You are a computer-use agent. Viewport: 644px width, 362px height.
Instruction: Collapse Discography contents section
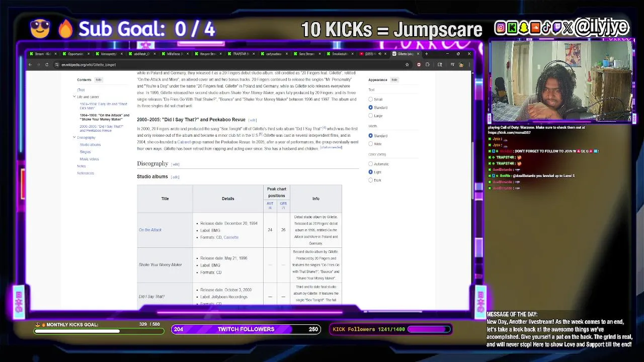pos(74,137)
